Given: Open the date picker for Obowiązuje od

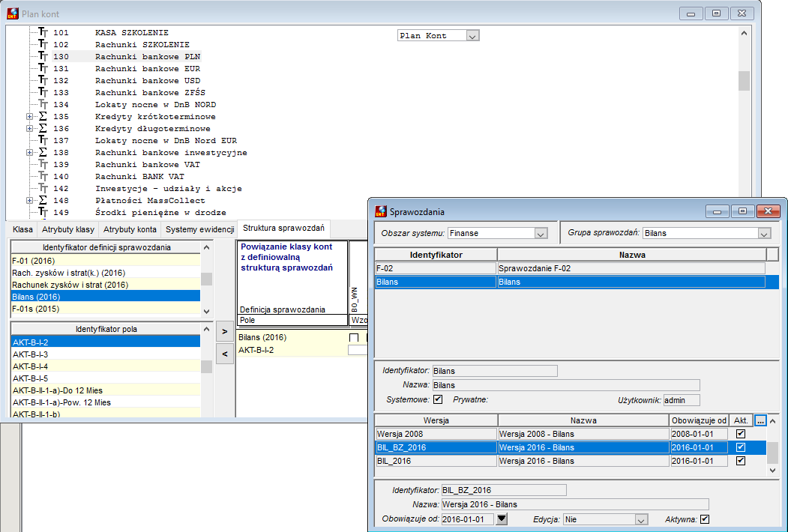Looking at the screenshot, I should 502,519.
